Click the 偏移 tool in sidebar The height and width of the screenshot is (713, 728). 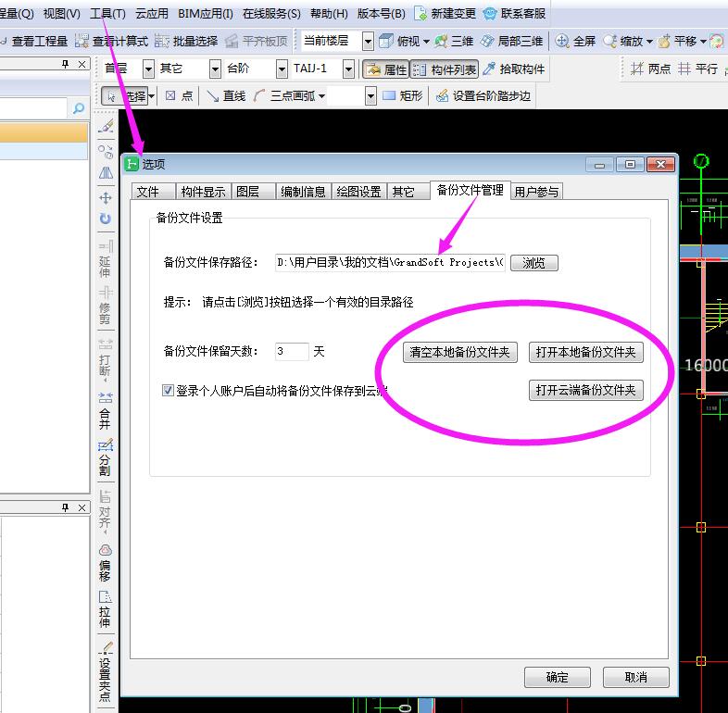pyautogui.click(x=106, y=563)
